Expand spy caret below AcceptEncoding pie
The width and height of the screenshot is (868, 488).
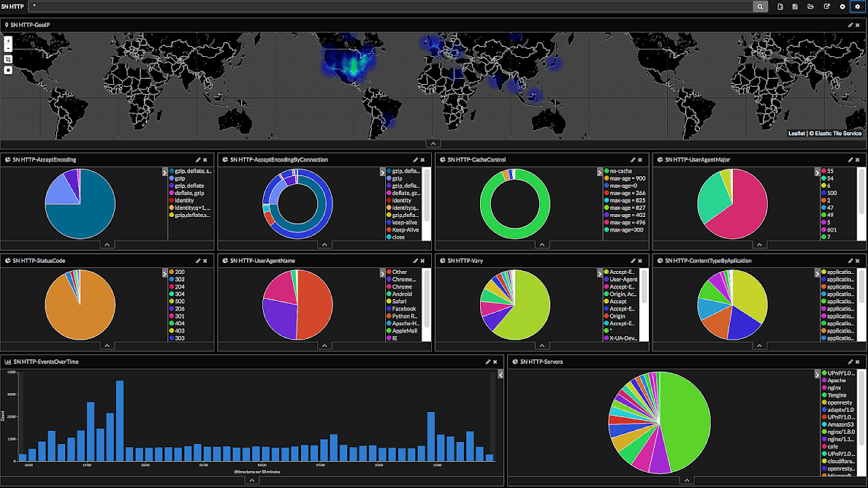[107, 245]
